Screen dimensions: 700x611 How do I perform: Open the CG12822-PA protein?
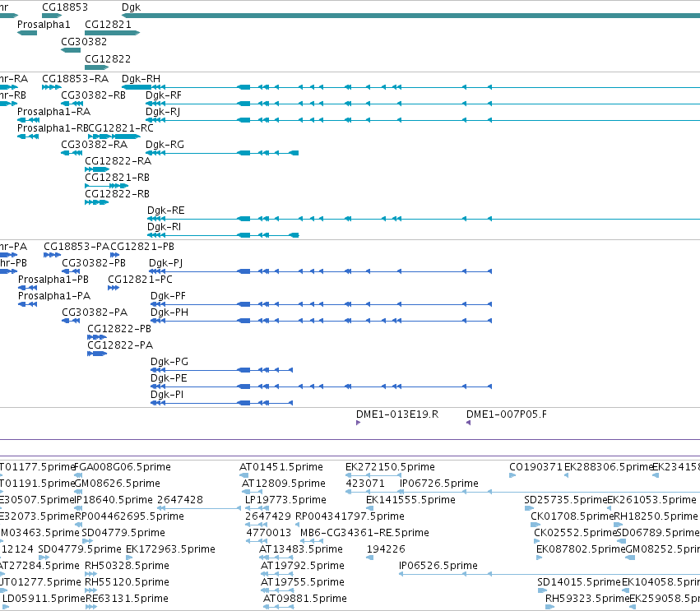(120, 345)
